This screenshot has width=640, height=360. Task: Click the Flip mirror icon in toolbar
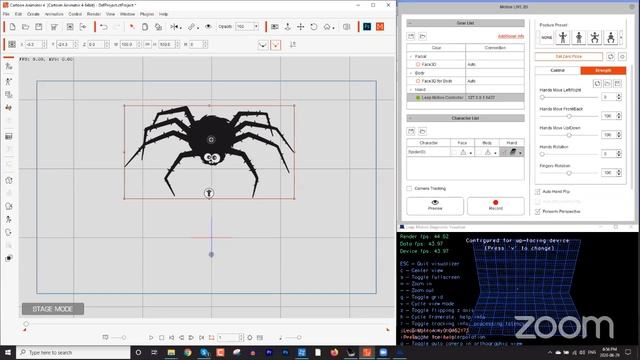point(175,27)
